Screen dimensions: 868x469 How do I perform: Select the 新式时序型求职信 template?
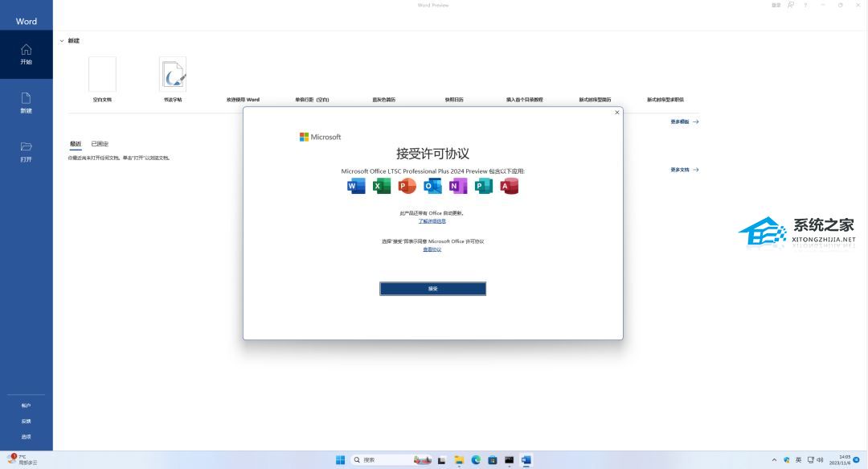pyautogui.click(x=665, y=100)
